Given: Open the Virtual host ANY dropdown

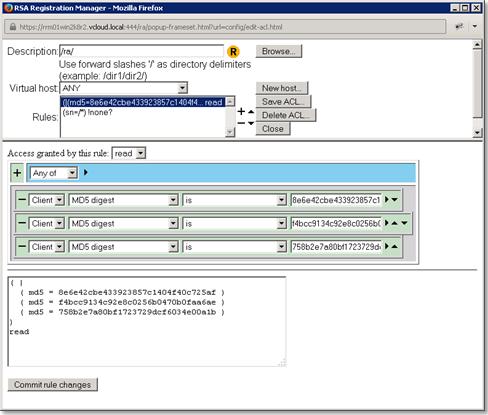Looking at the screenshot, I should pos(123,88).
